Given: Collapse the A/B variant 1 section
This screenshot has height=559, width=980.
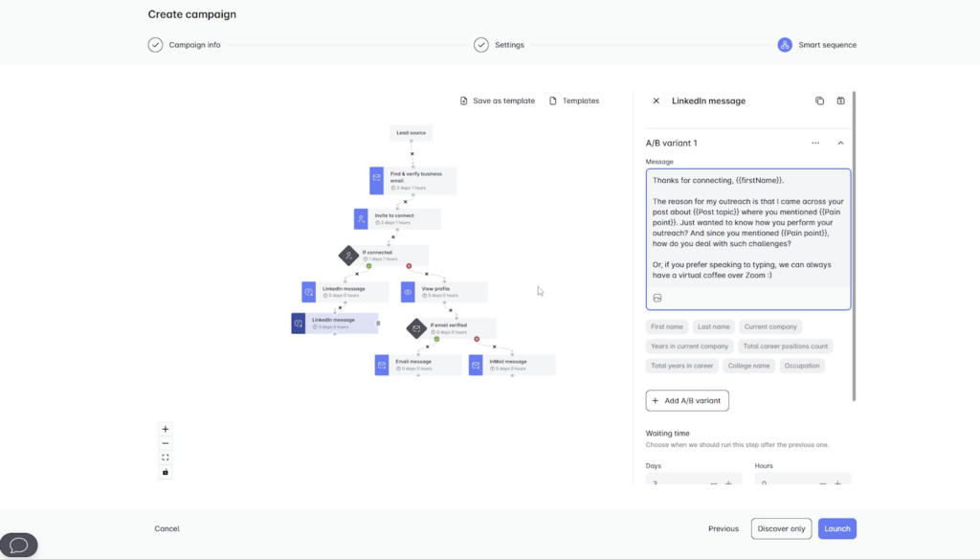Looking at the screenshot, I should 840,143.
